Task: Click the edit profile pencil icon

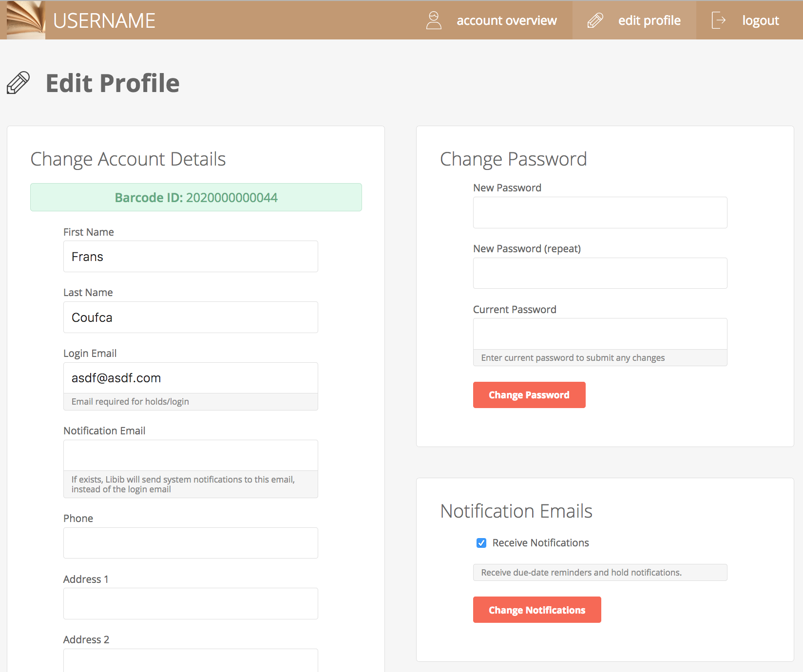Action: click(x=595, y=20)
